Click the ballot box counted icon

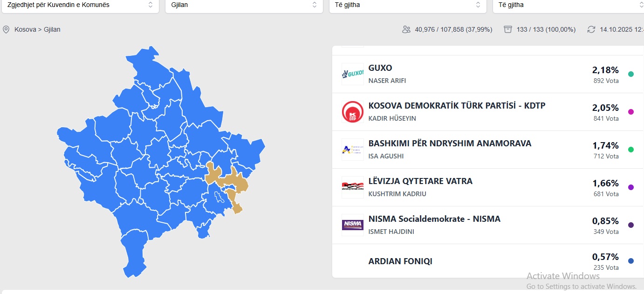point(508,29)
